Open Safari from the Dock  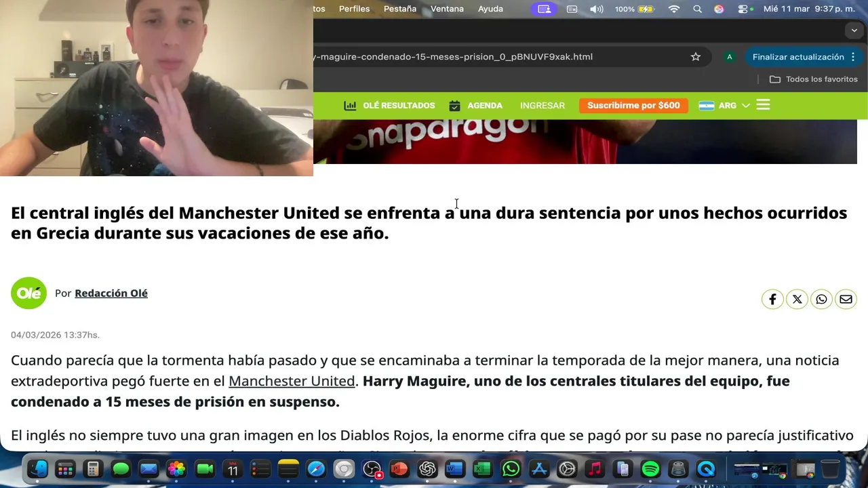[316, 469]
